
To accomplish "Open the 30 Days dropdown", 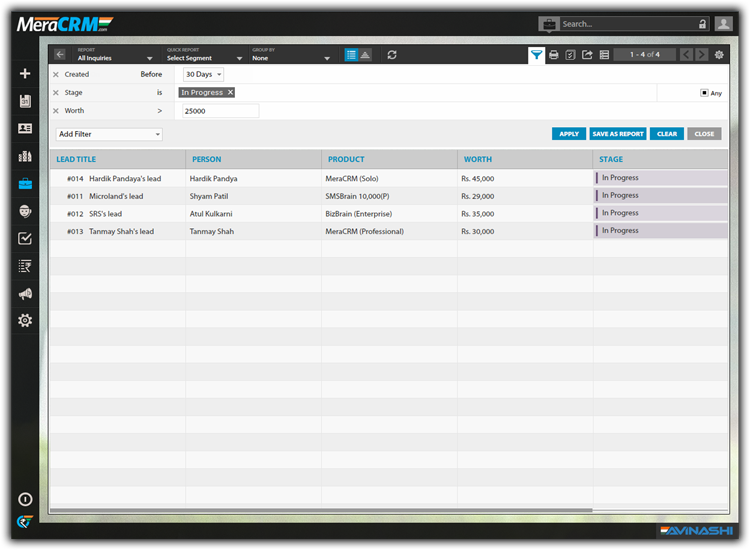I will [203, 74].
